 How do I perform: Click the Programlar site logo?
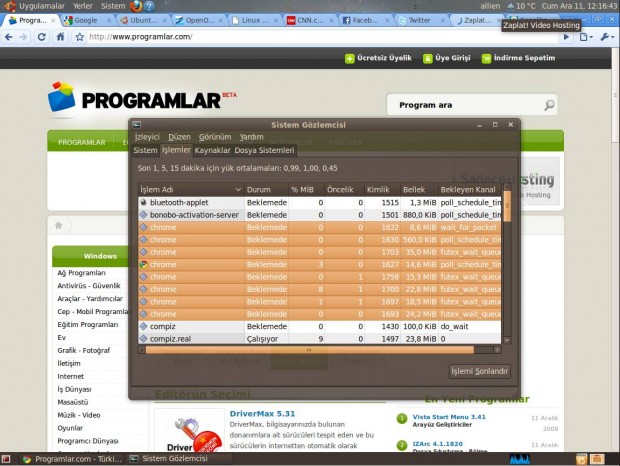142,97
